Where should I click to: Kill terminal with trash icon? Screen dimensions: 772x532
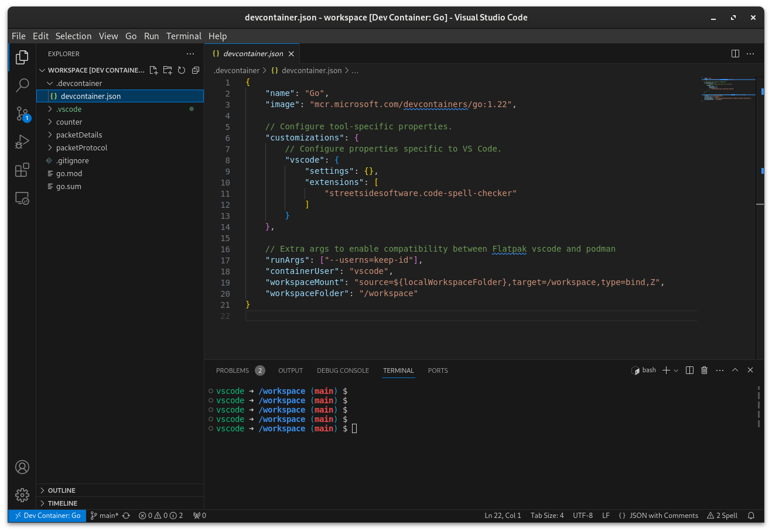point(705,370)
